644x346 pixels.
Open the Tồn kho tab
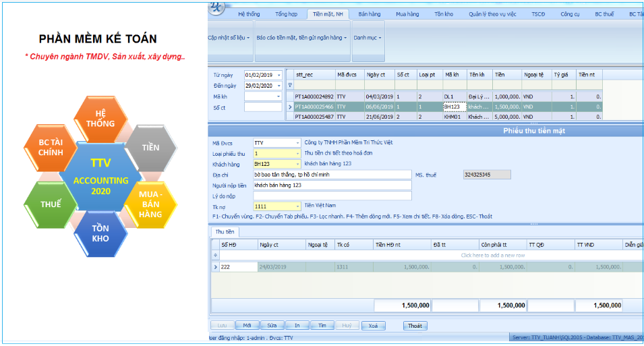[x=444, y=14]
